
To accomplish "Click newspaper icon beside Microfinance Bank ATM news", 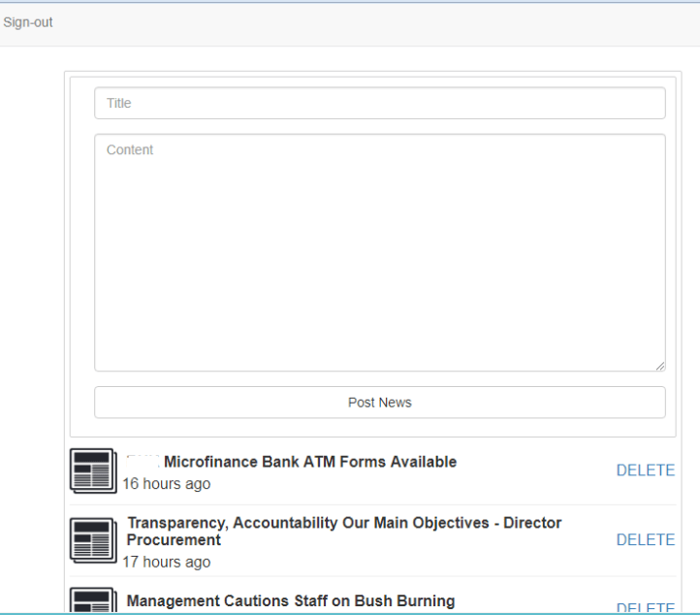I will point(93,470).
